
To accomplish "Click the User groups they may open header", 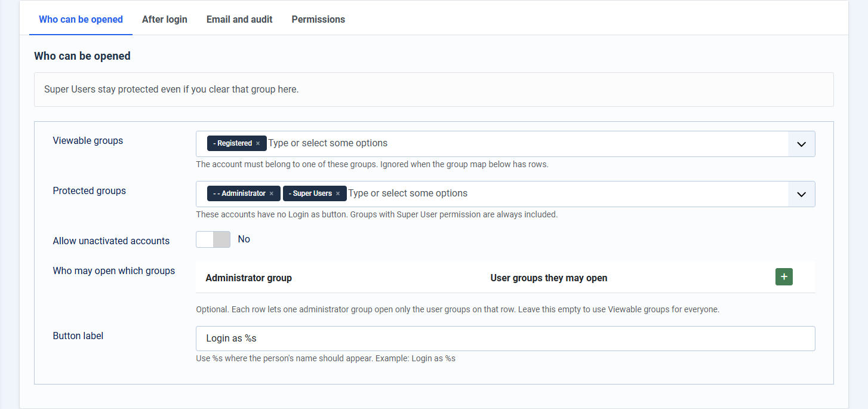I will tap(549, 278).
